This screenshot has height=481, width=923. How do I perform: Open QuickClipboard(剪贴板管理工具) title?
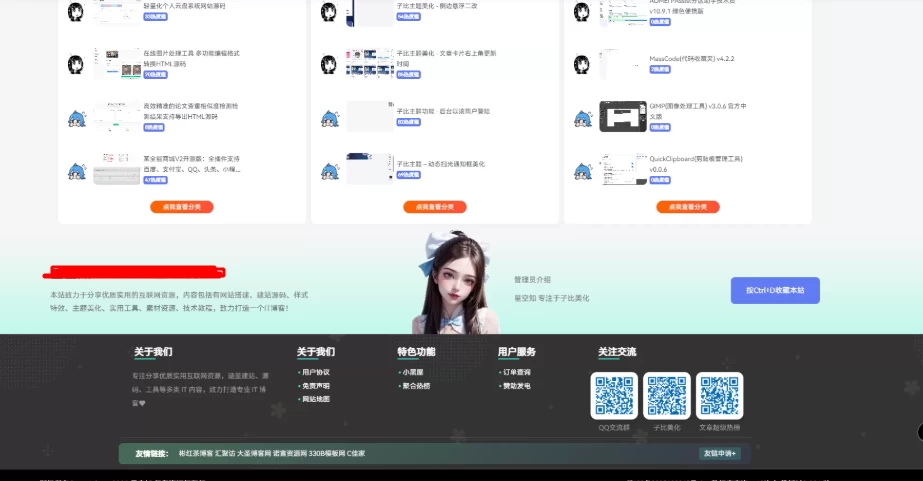click(696, 164)
